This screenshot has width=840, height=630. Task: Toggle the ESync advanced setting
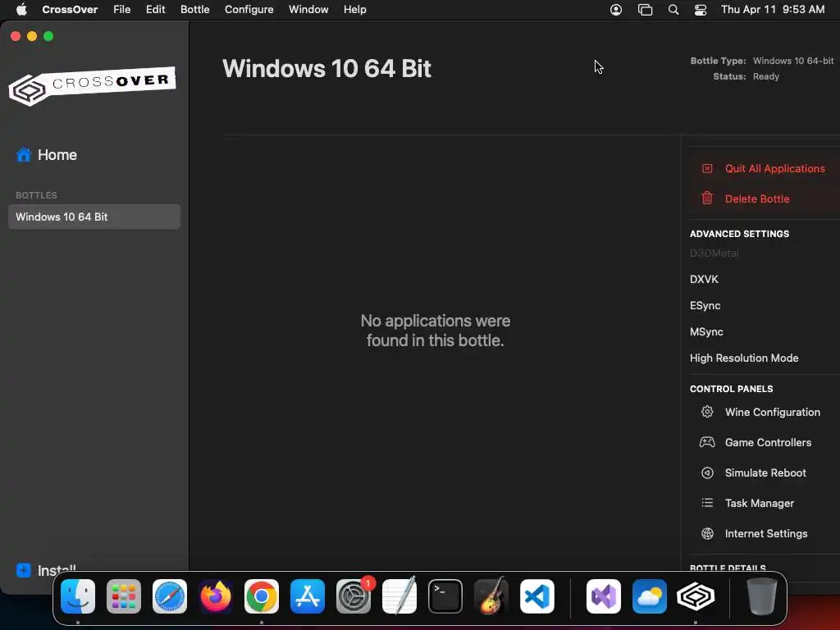pyautogui.click(x=705, y=305)
